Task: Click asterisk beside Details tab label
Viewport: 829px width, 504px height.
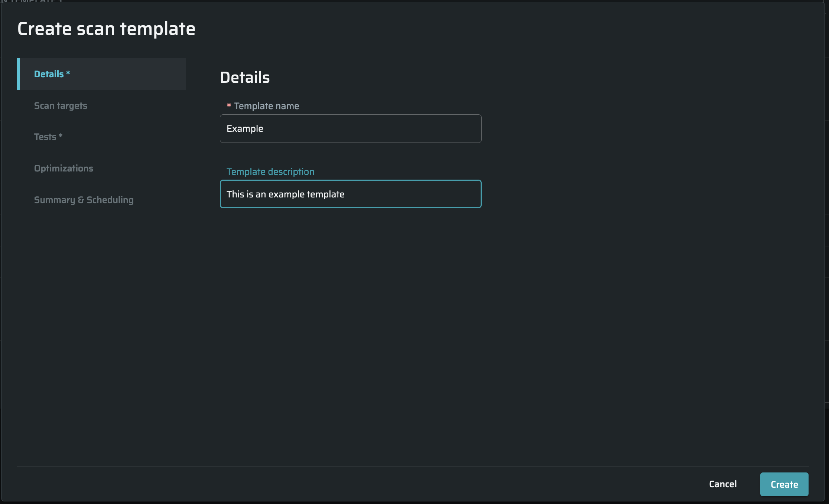Action: [68, 73]
